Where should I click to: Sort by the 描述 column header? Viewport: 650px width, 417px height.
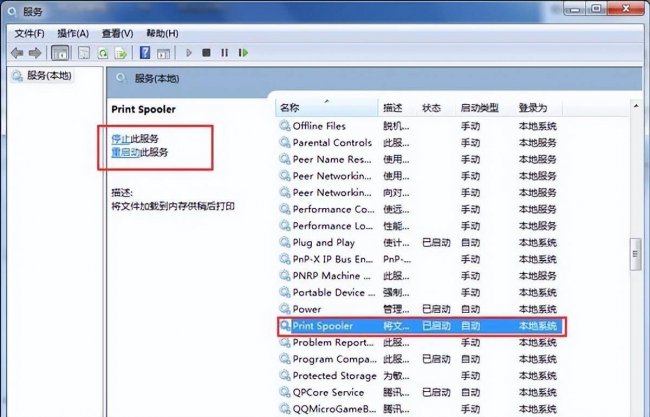coord(397,108)
